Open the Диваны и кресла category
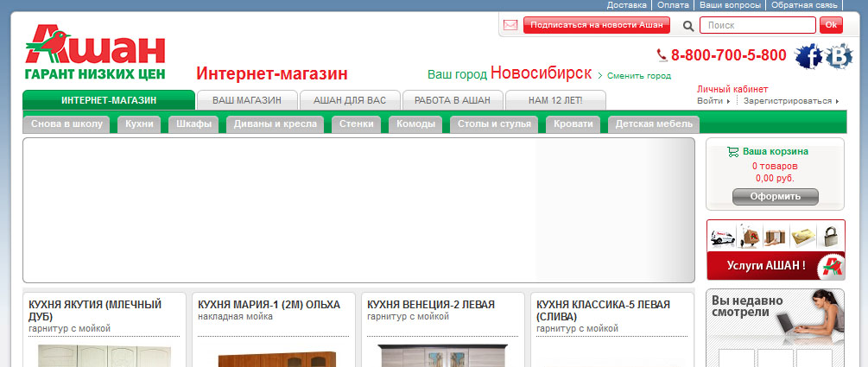The image size is (868, 367). click(276, 124)
